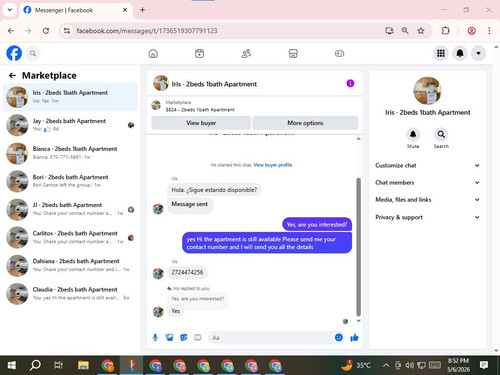
Task: Expand the Privacy & support section
Action: (x=428, y=217)
